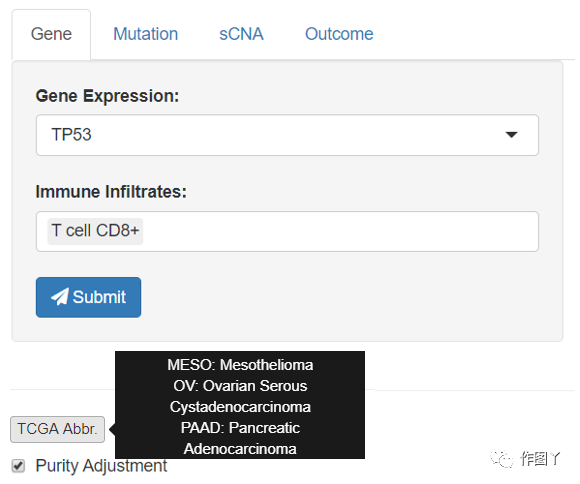Activate the Gene tab
Screen dimensions: 580x484
(51, 34)
